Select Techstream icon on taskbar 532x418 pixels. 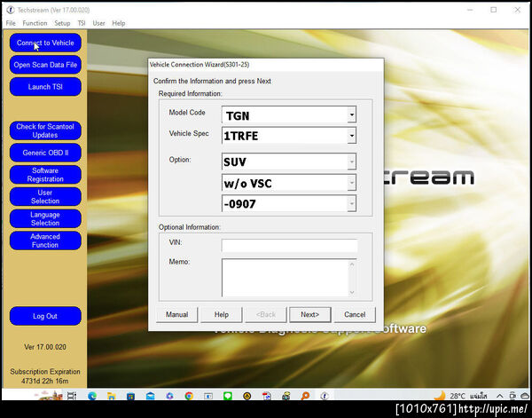click(325, 396)
